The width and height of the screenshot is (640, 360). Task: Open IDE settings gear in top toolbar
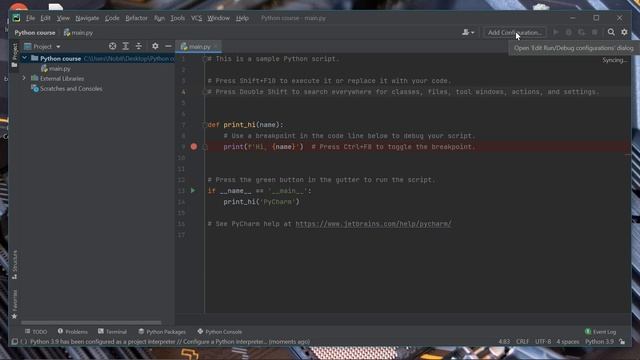point(624,32)
